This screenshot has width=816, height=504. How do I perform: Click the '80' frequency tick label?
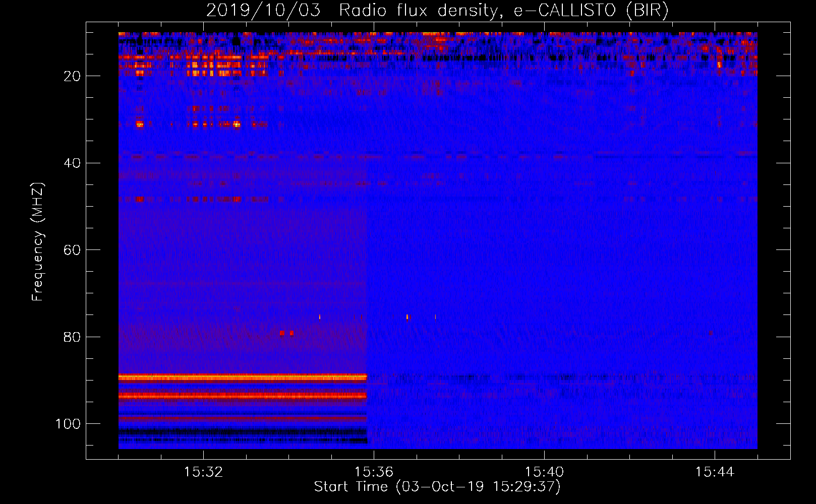click(72, 337)
